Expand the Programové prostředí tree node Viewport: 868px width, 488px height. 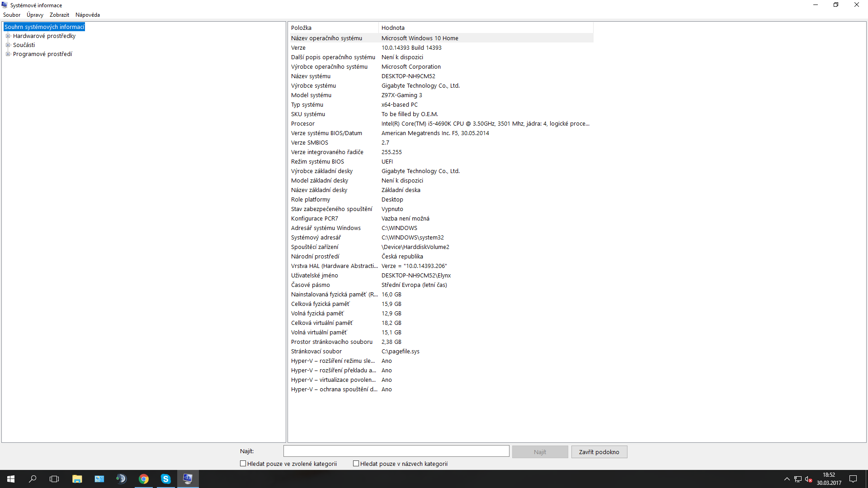pos(8,54)
